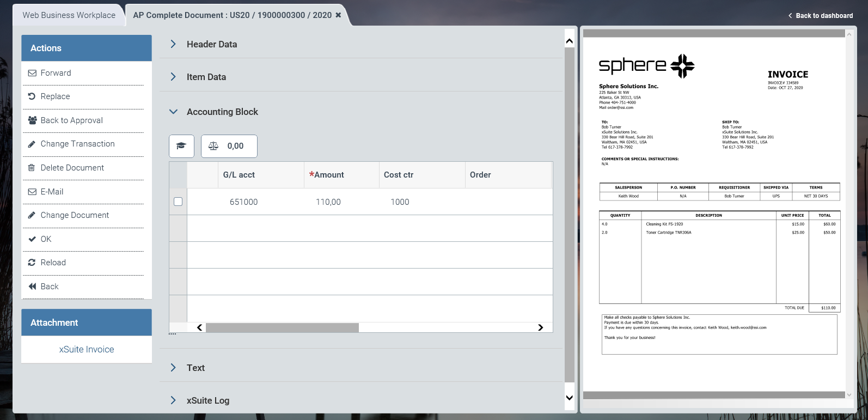
Task: Click the Delete Document trash icon
Action: click(x=32, y=168)
